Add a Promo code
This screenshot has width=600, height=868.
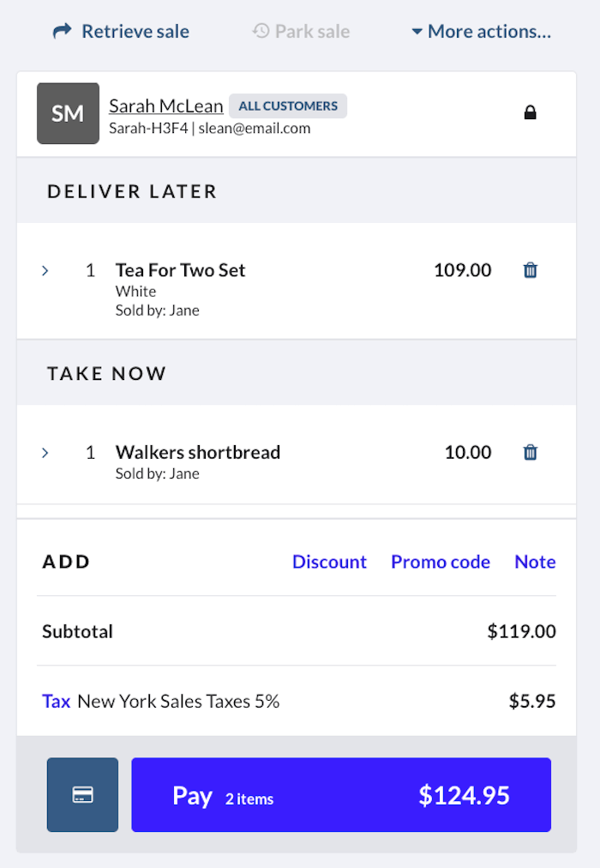click(x=441, y=562)
